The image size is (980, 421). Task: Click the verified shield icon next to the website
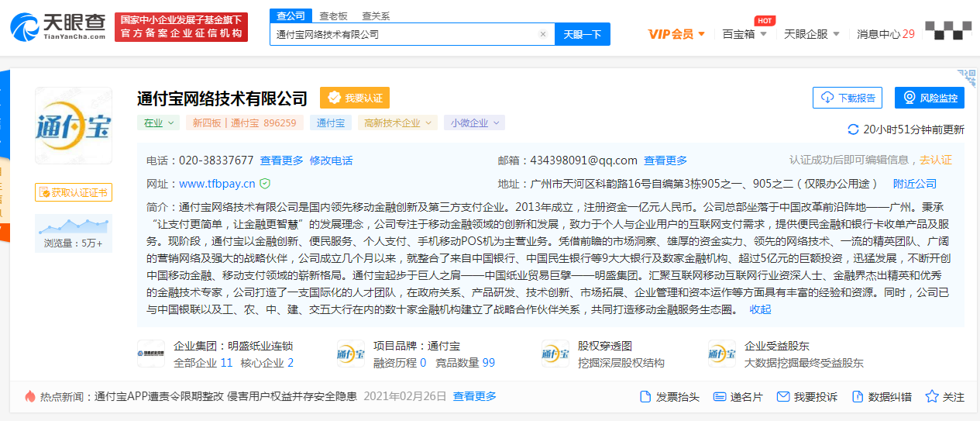coord(265,184)
